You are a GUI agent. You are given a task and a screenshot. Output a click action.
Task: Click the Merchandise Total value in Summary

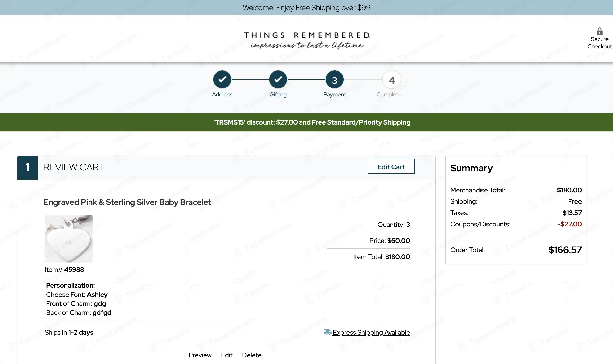point(569,190)
